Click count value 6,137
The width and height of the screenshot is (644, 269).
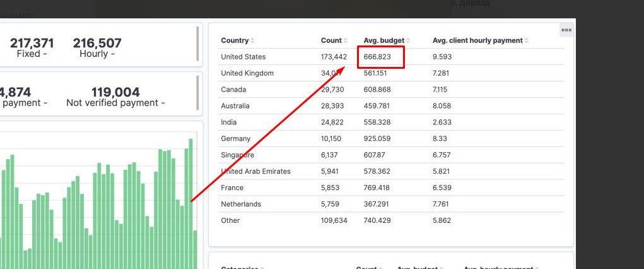click(x=329, y=155)
